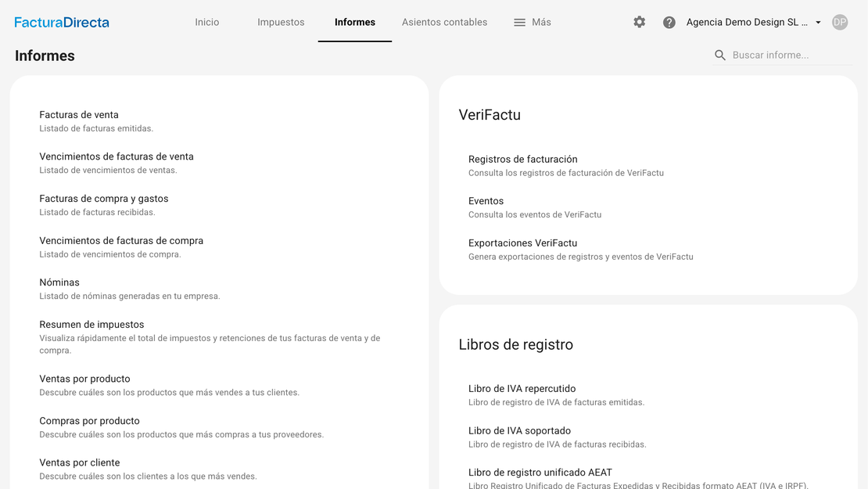Open the Facturas de venta report
The height and width of the screenshot is (489, 868).
[x=79, y=115]
